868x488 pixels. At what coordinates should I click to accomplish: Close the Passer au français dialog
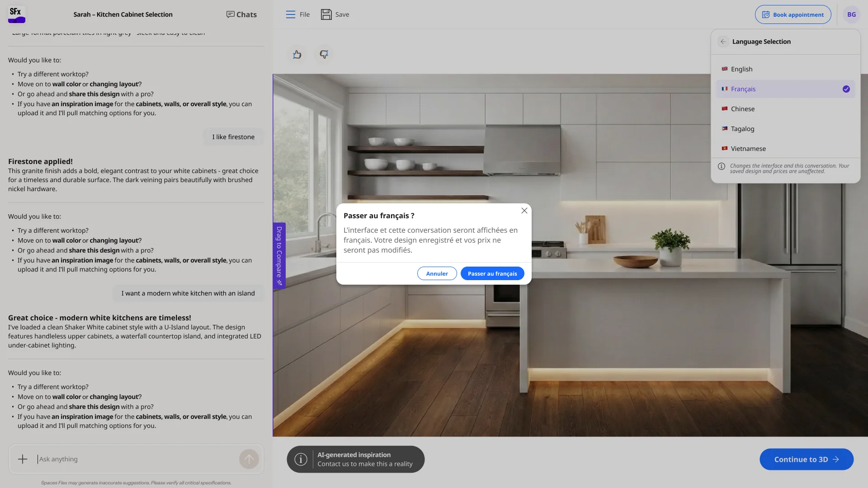pos(524,211)
